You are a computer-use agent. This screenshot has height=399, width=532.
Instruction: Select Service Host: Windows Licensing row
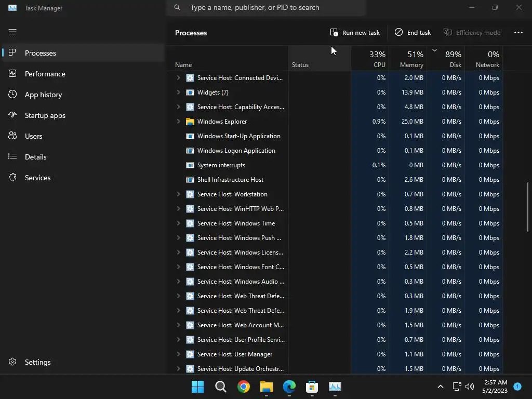335,252
